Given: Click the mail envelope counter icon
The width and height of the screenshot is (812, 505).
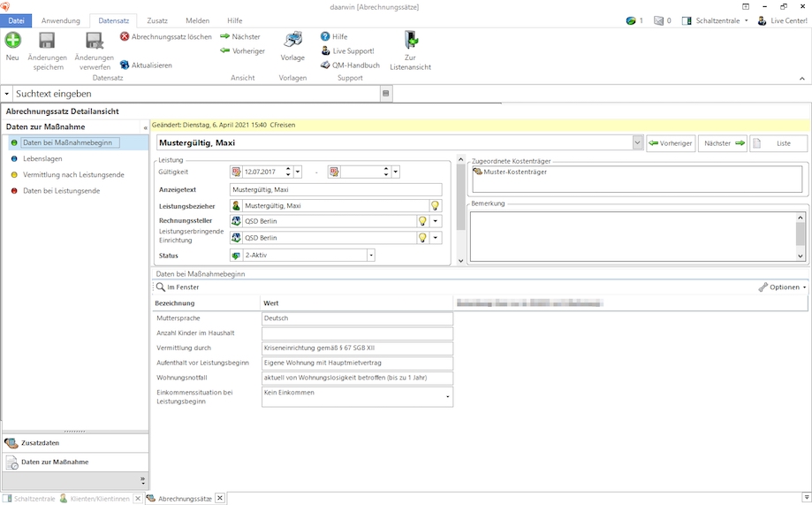Looking at the screenshot, I should pyautogui.click(x=663, y=20).
